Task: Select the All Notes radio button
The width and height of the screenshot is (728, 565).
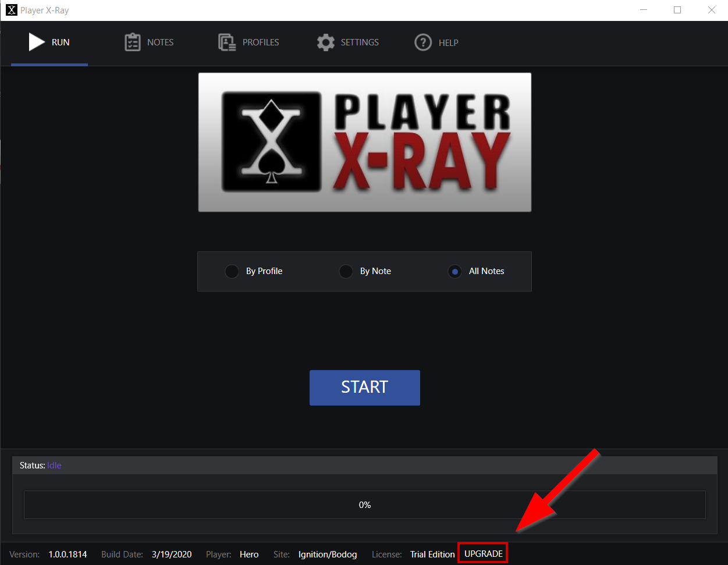Action: pyautogui.click(x=454, y=271)
